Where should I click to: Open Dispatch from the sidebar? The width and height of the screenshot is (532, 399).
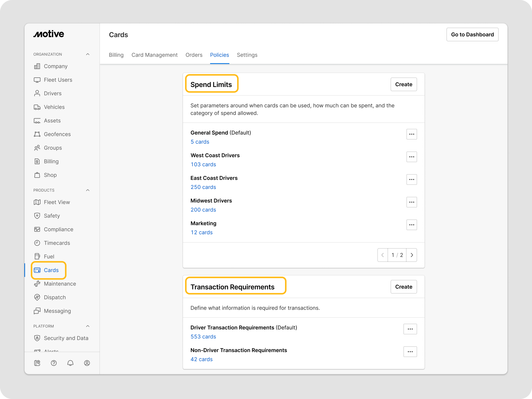55,297
